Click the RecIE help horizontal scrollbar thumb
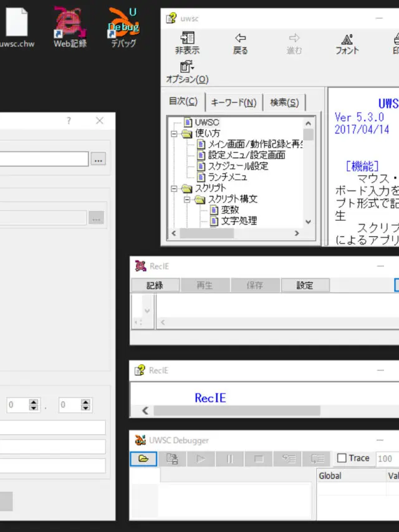This screenshot has width=399, height=532. 237,410
